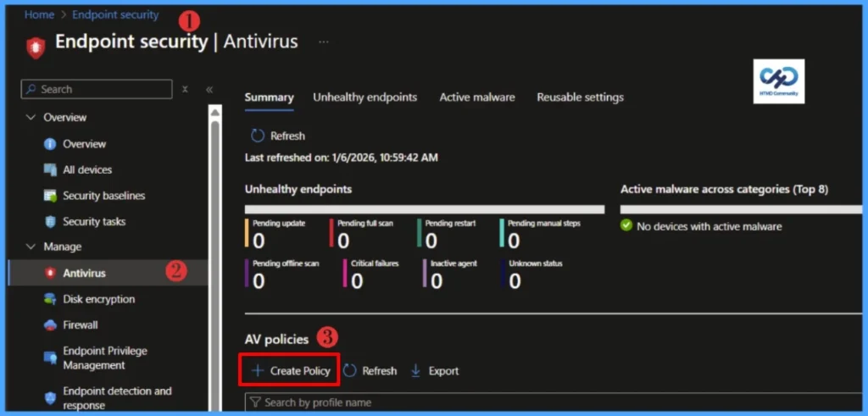Screen dimensions: 868x416
Task: Switch to the Summary tab
Action: pos(269,97)
